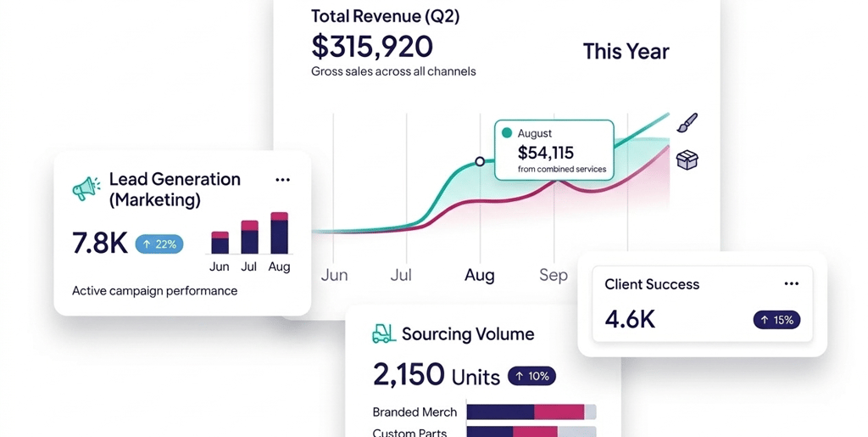This screenshot has height=437, width=868.
Task: Click the Lead Generation (Marketing) title
Action: coord(175,189)
